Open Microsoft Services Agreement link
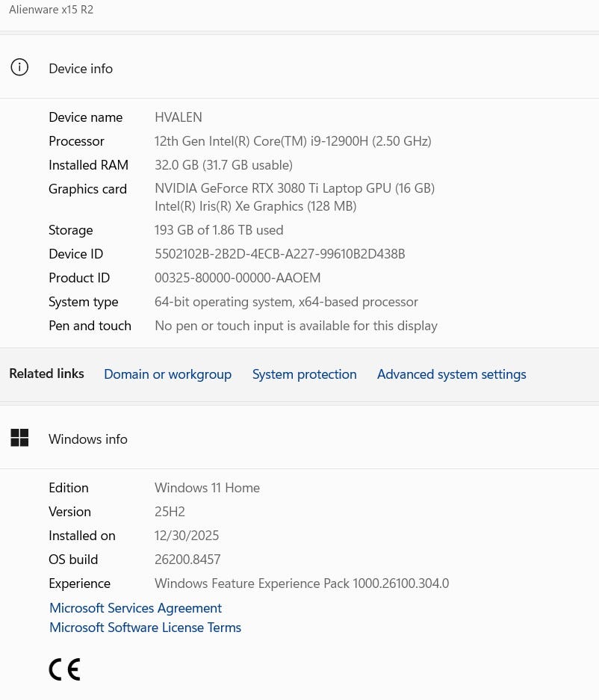 point(135,608)
